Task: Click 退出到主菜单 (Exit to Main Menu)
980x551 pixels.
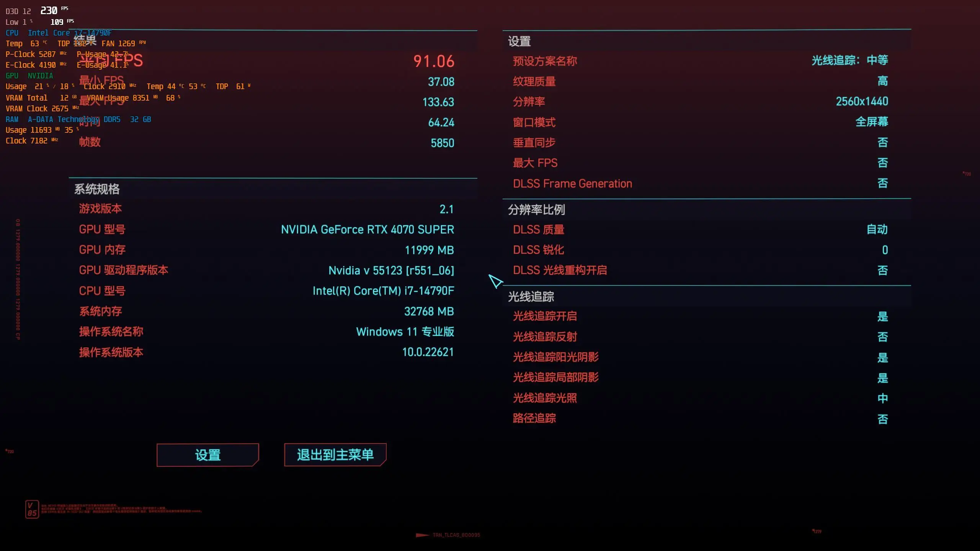Action: click(335, 455)
